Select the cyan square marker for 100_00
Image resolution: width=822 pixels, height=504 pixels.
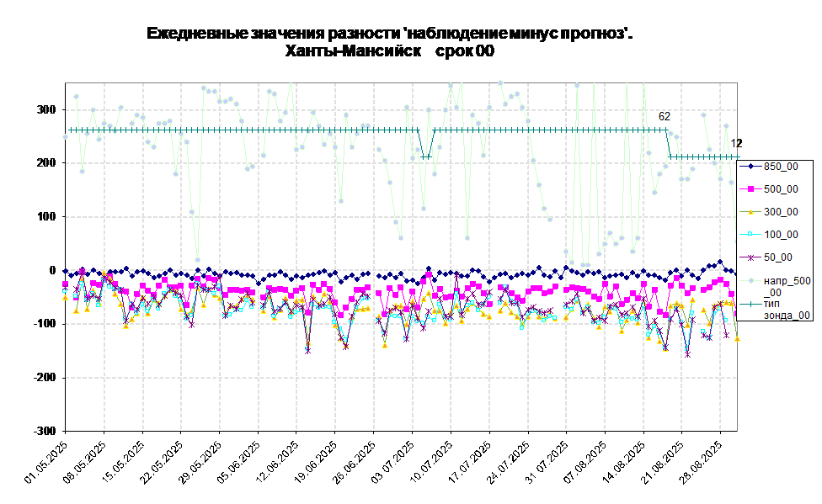click(x=750, y=235)
